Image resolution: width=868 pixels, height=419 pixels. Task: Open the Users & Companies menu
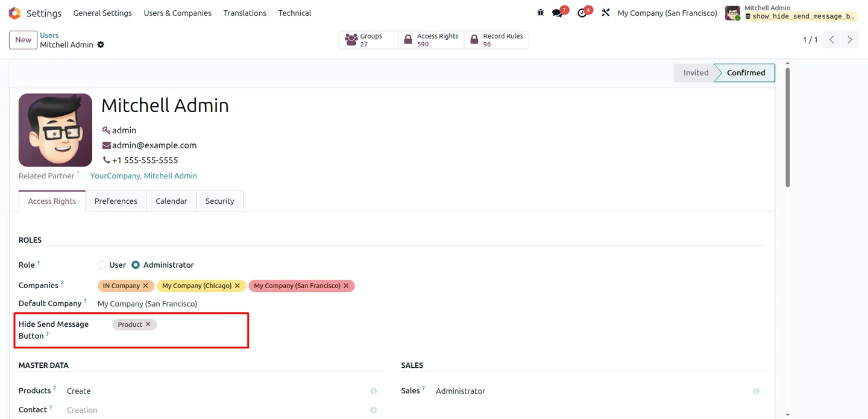(x=178, y=13)
